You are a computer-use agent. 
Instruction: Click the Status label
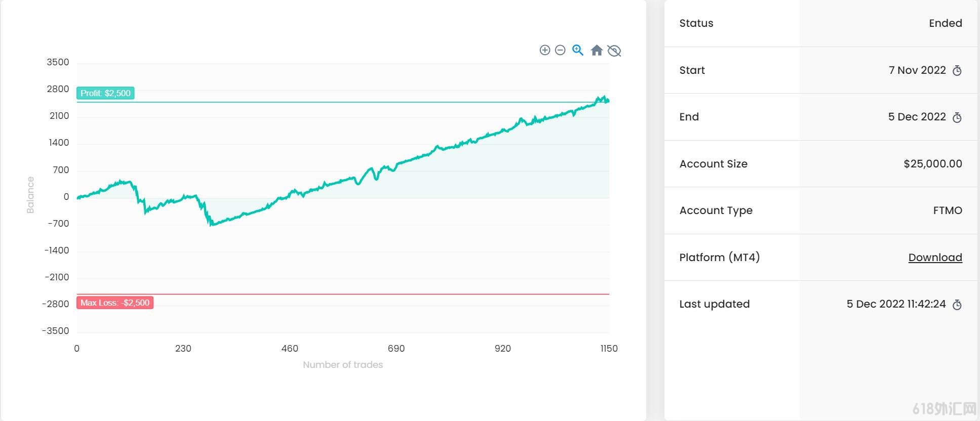[696, 23]
